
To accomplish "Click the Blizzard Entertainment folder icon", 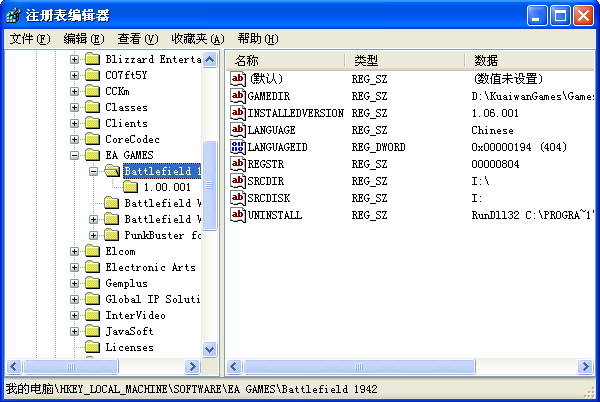I will point(92,59).
